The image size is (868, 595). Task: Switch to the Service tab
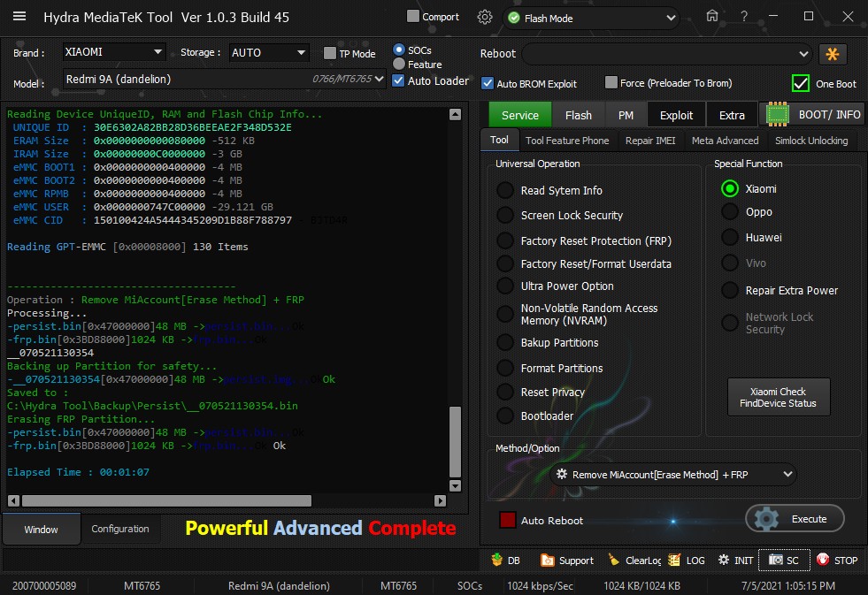(519, 115)
